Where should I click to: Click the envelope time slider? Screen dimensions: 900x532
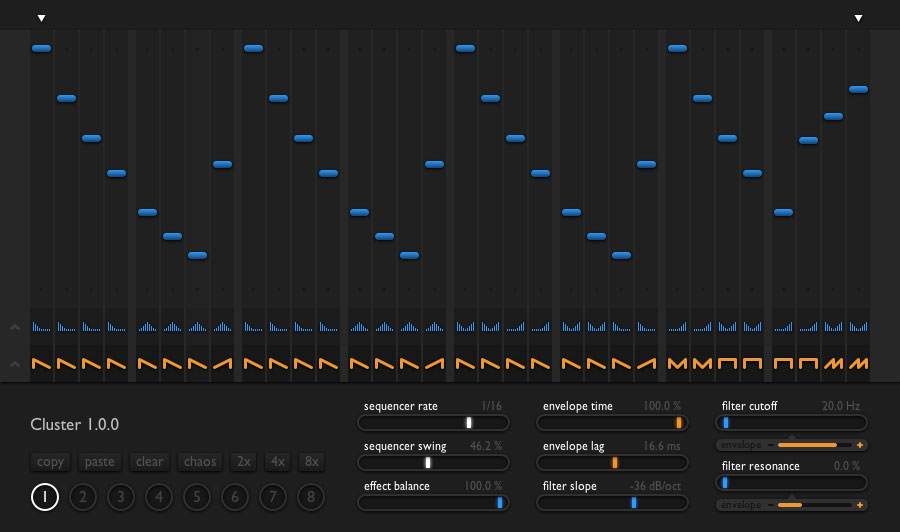pos(612,423)
